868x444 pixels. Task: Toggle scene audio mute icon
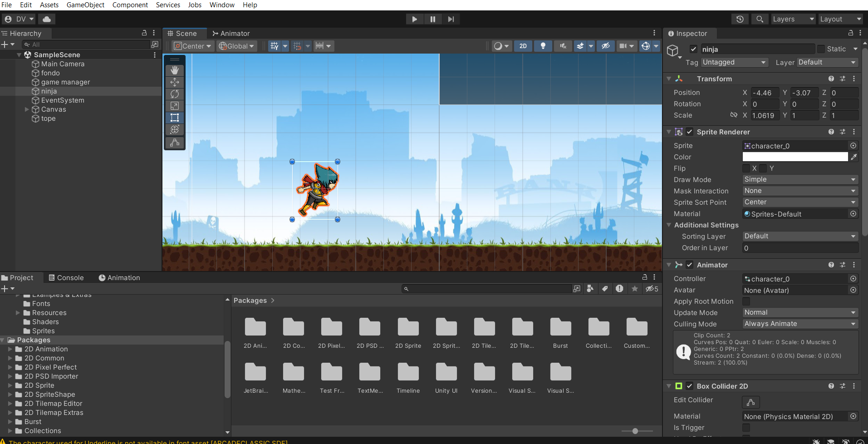[563, 46]
